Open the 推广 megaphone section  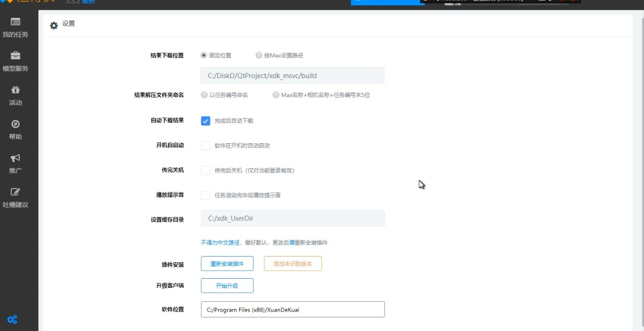pos(16,164)
